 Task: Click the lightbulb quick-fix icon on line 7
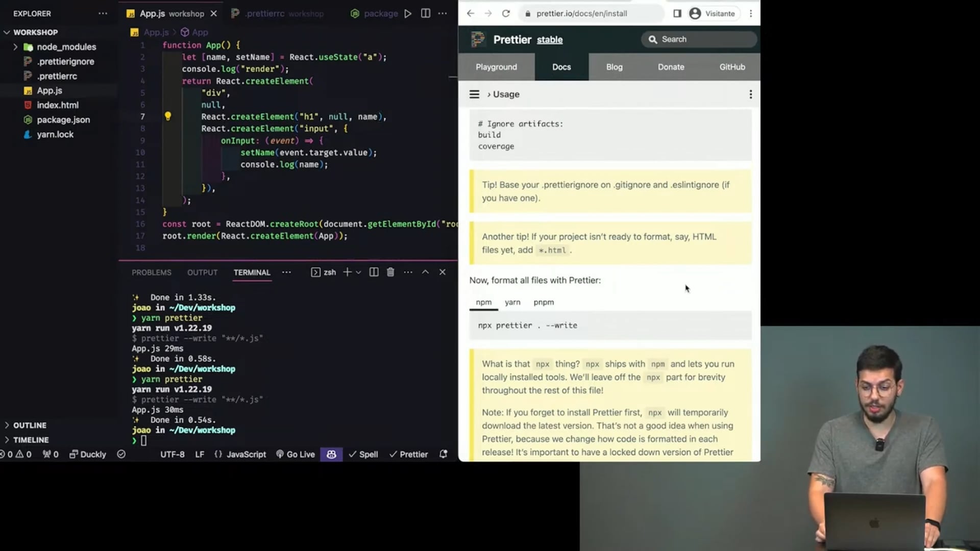(167, 116)
